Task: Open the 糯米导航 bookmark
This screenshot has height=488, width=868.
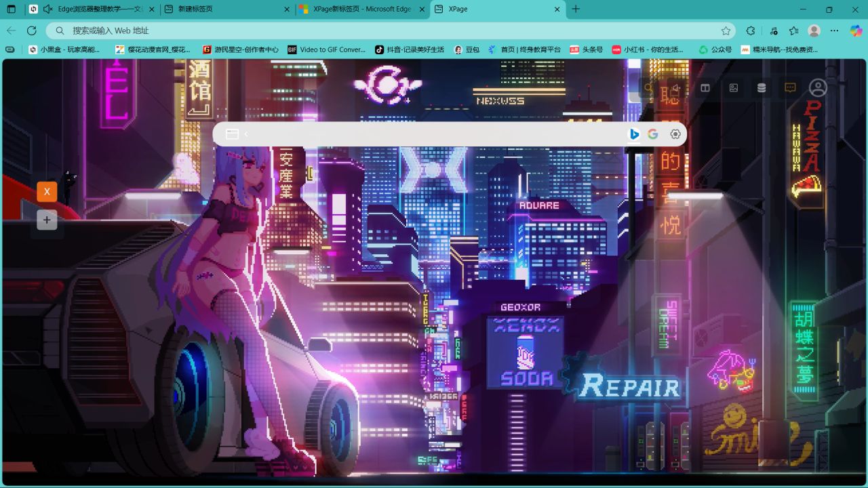Action: coord(779,49)
